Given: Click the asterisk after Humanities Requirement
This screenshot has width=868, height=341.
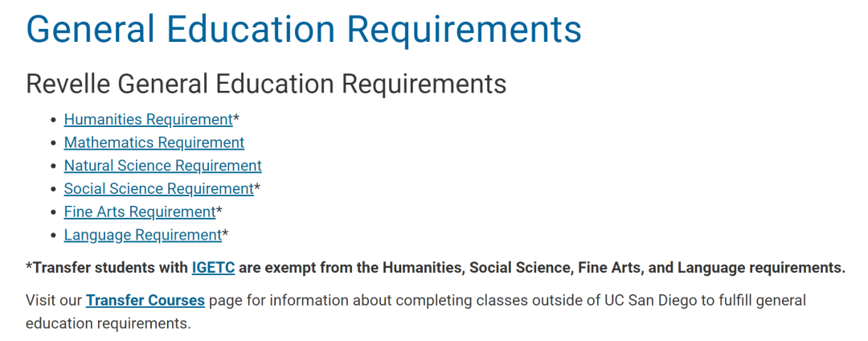Looking at the screenshot, I should point(236,118).
